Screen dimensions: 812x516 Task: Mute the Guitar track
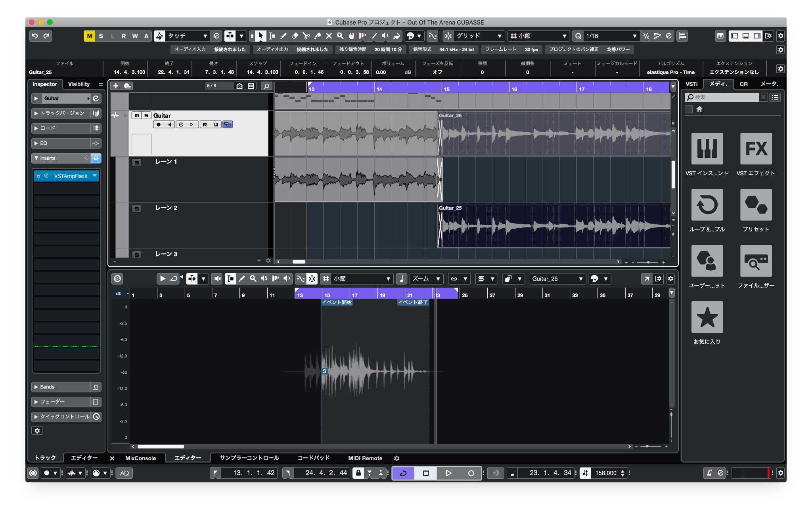(137, 115)
